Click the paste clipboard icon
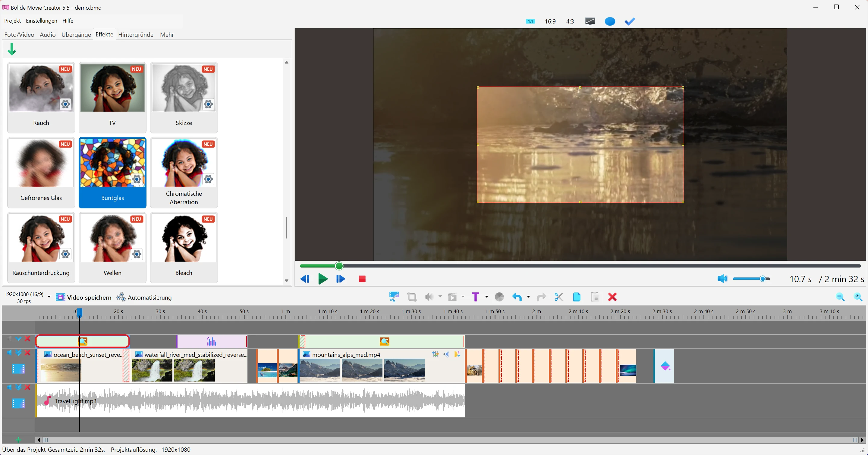The width and height of the screenshot is (868, 455). click(x=595, y=297)
